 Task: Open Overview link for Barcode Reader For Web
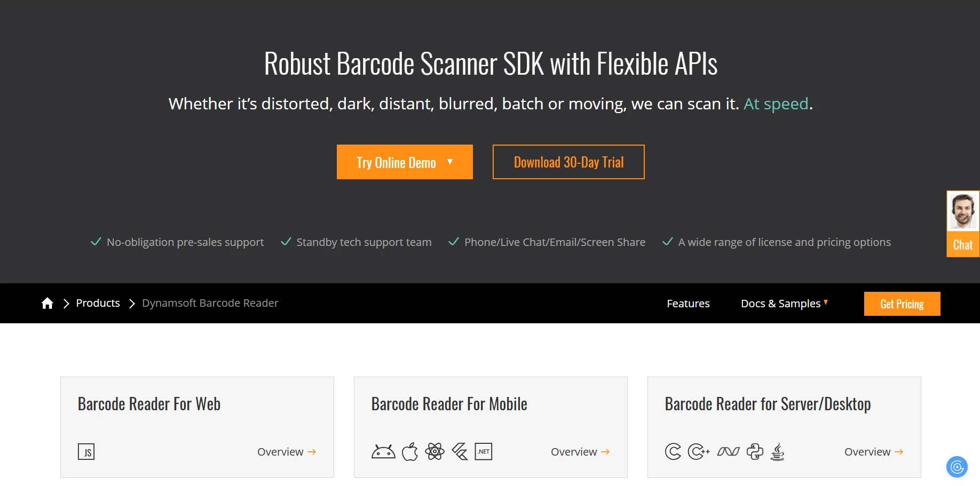click(287, 452)
